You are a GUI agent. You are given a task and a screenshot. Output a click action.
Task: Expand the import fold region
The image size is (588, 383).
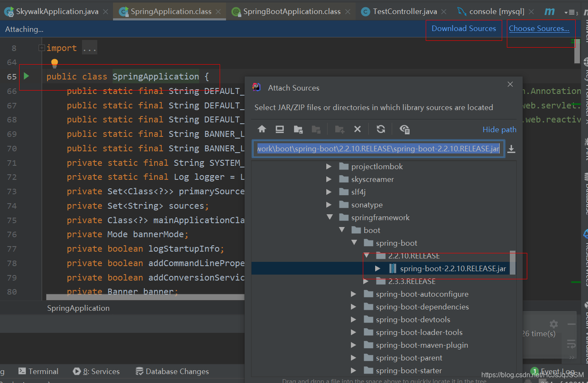[x=42, y=48]
